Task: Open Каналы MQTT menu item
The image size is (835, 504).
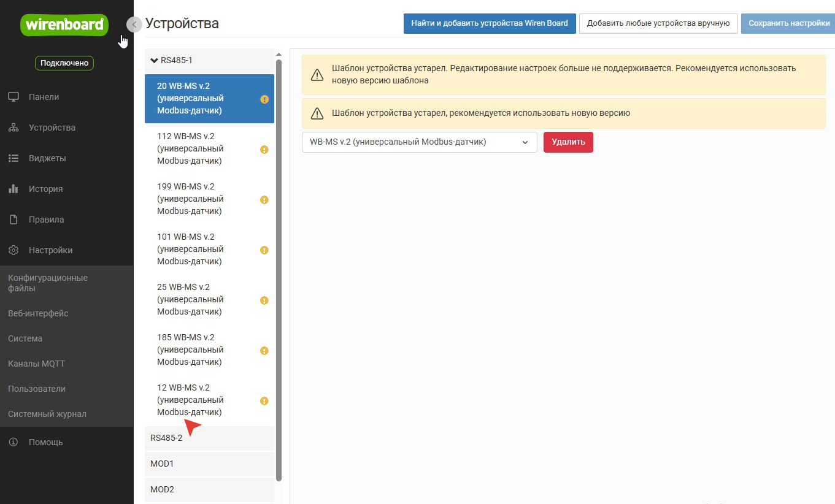Action: [36, 364]
